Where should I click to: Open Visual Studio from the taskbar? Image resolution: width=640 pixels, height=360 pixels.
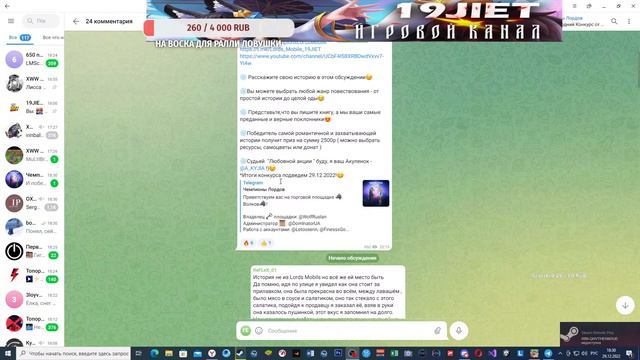[x=492, y=353]
